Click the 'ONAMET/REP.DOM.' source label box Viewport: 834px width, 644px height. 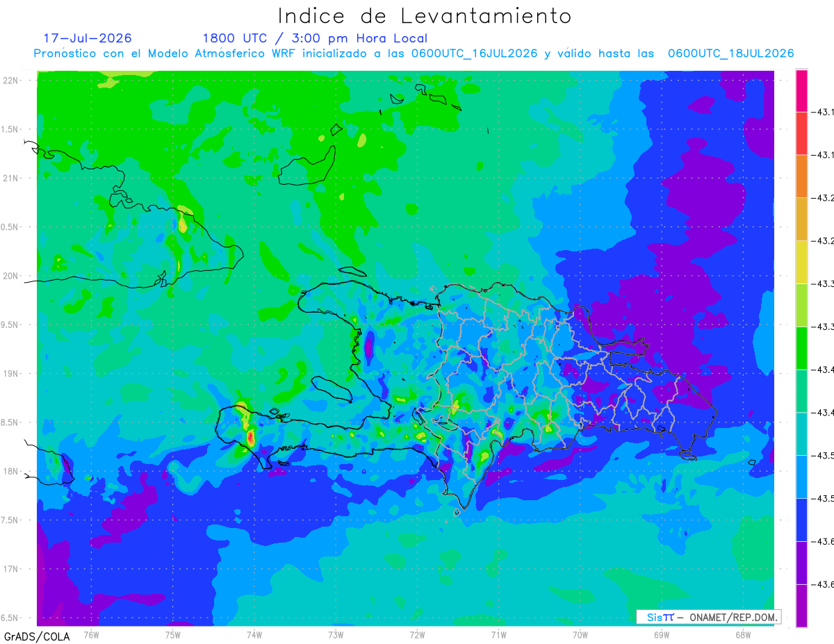point(709,617)
